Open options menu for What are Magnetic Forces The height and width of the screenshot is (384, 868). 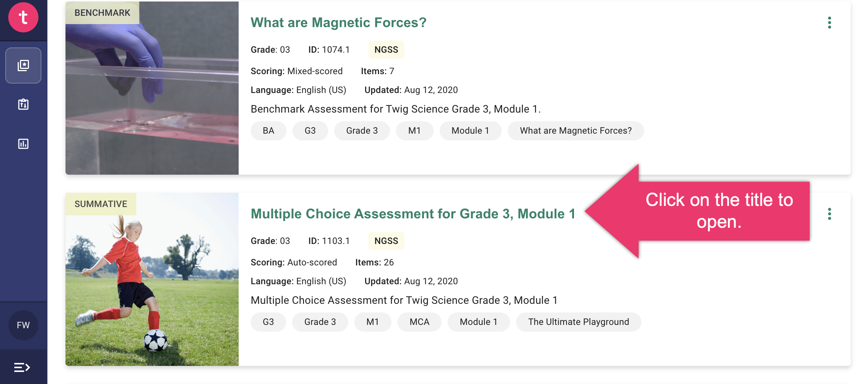[x=829, y=23]
